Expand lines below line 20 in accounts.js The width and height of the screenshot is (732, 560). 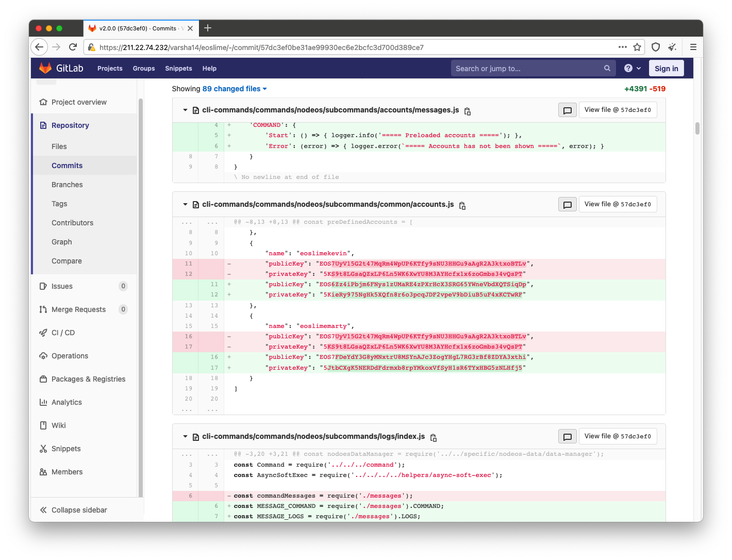click(x=198, y=409)
